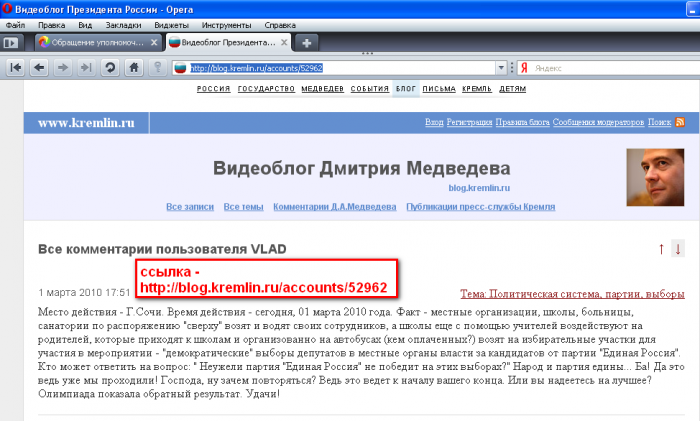Image resolution: width=700 pixels, height=421 pixels.
Task: Open the Инструменты menu
Action: pos(226,25)
